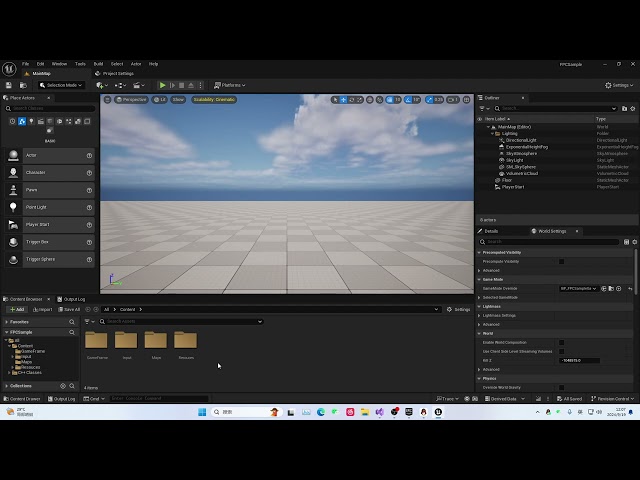640x480 pixels.
Task: Toggle the Override World Gravity checkbox
Action: coord(562,387)
